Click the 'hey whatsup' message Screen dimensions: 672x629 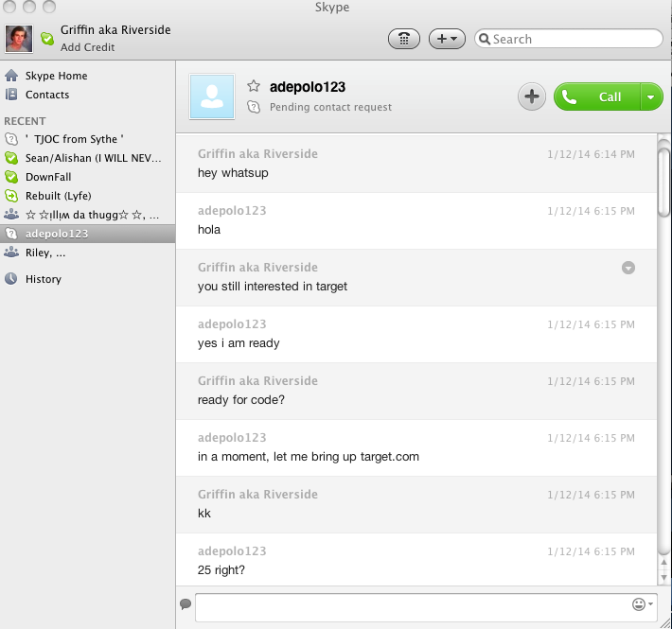(233, 173)
